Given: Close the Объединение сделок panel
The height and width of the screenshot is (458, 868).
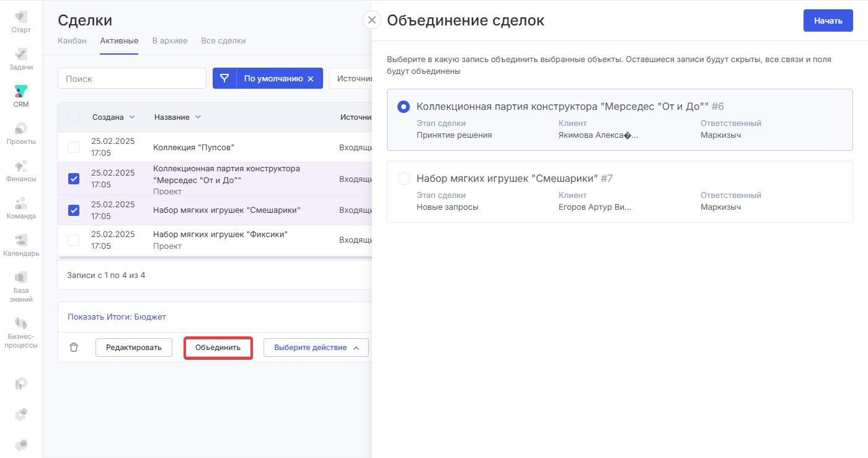Looking at the screenshot, I should tap(371, 20).
